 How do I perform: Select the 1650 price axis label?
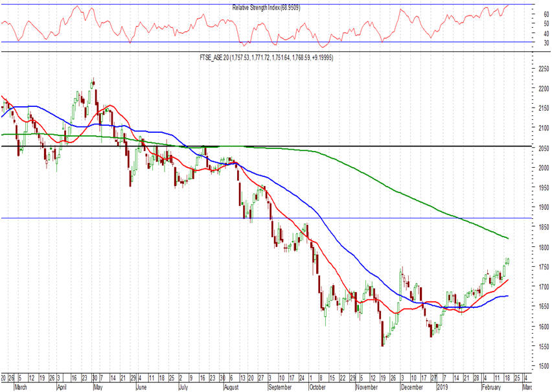[544, 306]
